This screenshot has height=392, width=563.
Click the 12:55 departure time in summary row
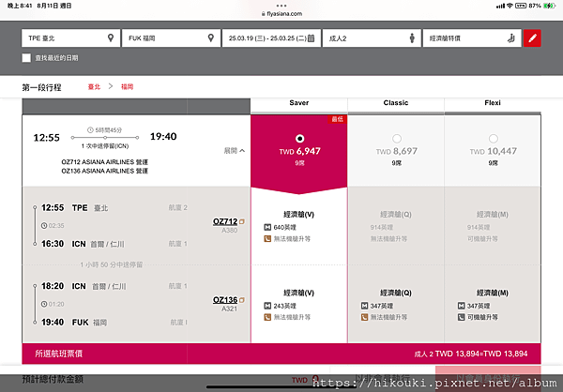tap(46, 138)
